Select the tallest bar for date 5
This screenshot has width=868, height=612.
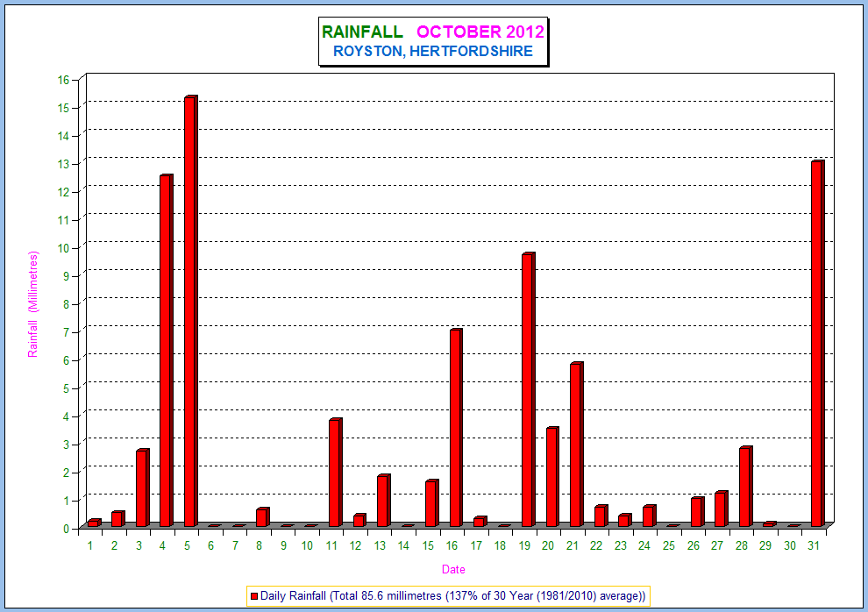191,311
